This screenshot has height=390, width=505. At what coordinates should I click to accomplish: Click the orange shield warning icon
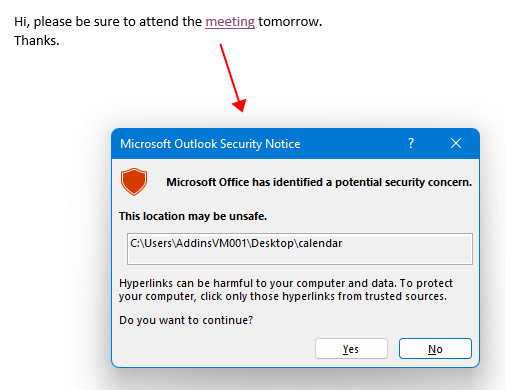134,181
